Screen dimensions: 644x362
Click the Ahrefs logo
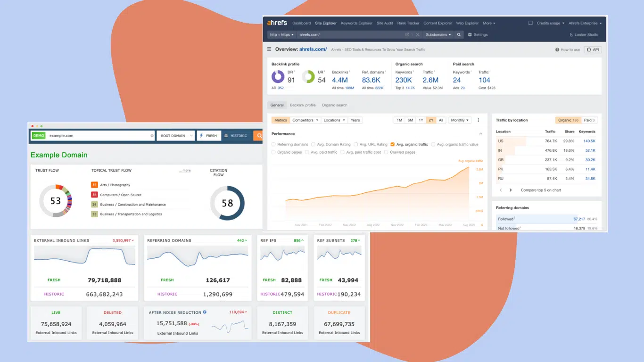277,23
